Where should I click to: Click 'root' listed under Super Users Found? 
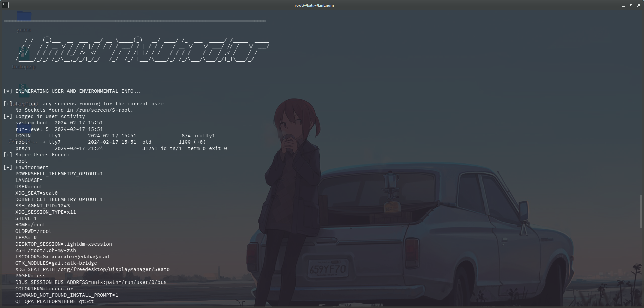pyautogui.click(x=21, y=161)
